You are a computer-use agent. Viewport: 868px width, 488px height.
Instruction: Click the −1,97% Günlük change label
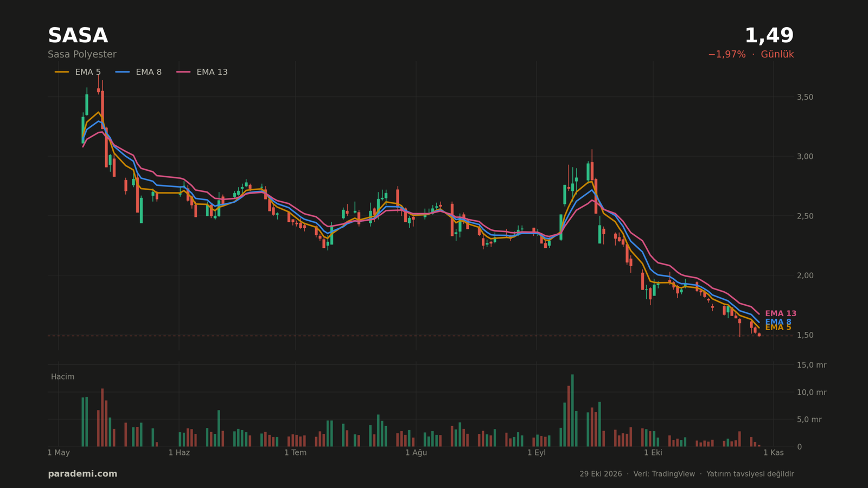751,55
